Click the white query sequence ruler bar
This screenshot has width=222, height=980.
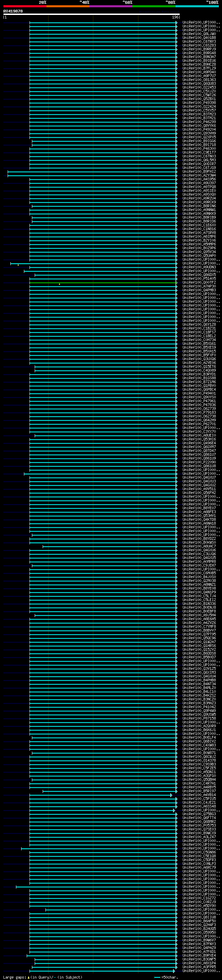click(92, 15)
